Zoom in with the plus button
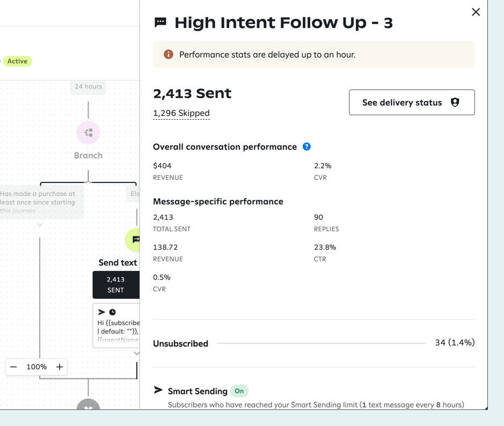 pos(60,367)
